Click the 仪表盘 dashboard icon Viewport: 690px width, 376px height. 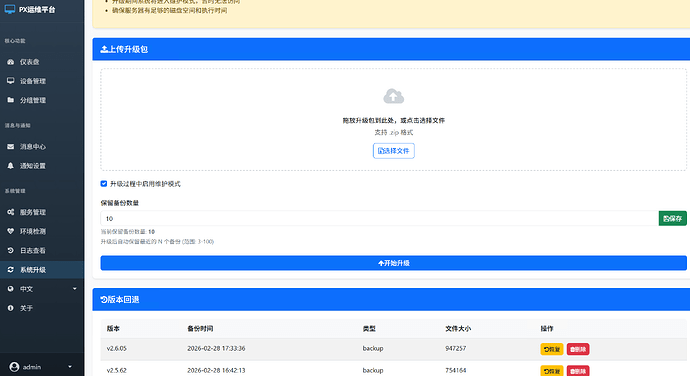11,62
